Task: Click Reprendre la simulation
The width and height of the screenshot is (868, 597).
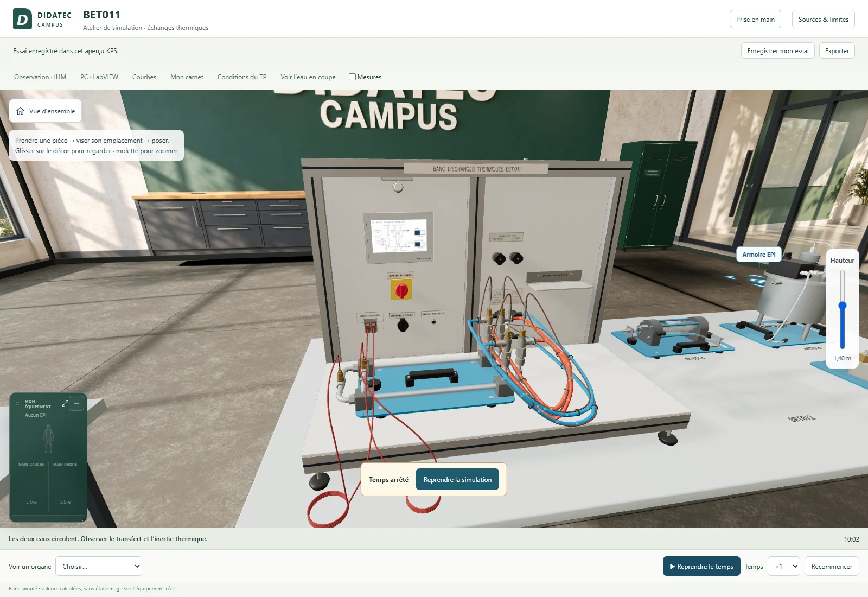Action: 457,479
